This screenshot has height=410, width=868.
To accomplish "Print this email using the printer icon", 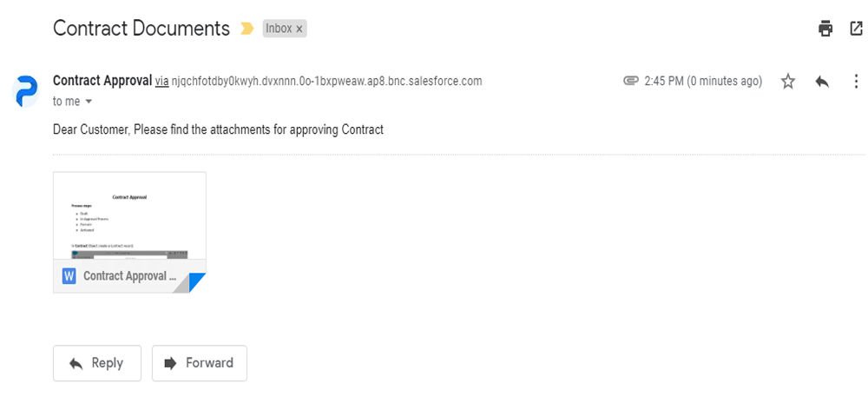I will (x=825, y=29).
